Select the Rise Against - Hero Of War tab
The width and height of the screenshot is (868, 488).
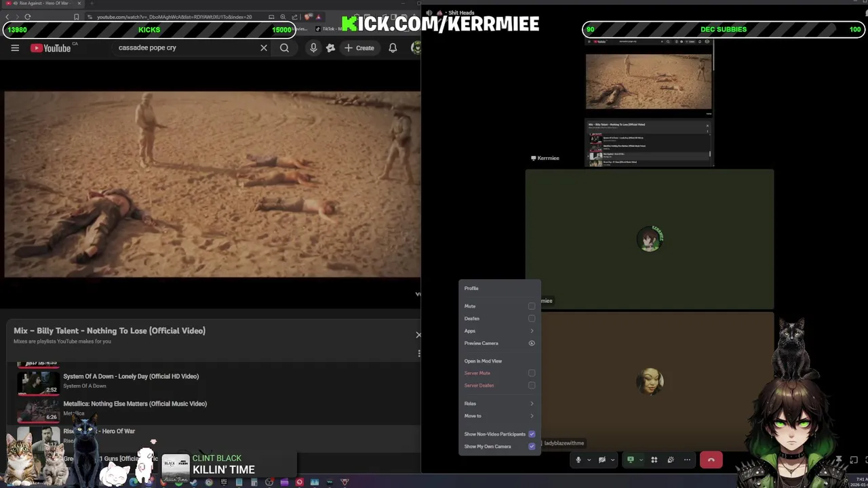[x=43, y=3]
